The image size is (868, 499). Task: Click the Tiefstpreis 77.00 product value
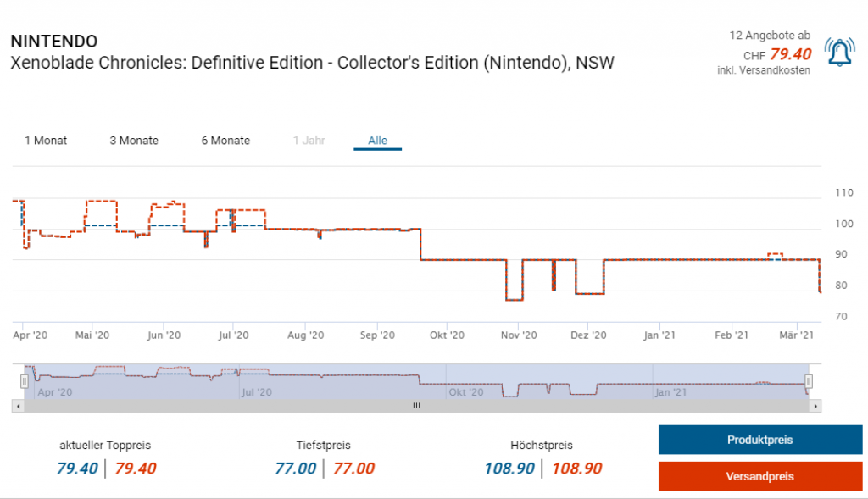(x=296, y=469)
